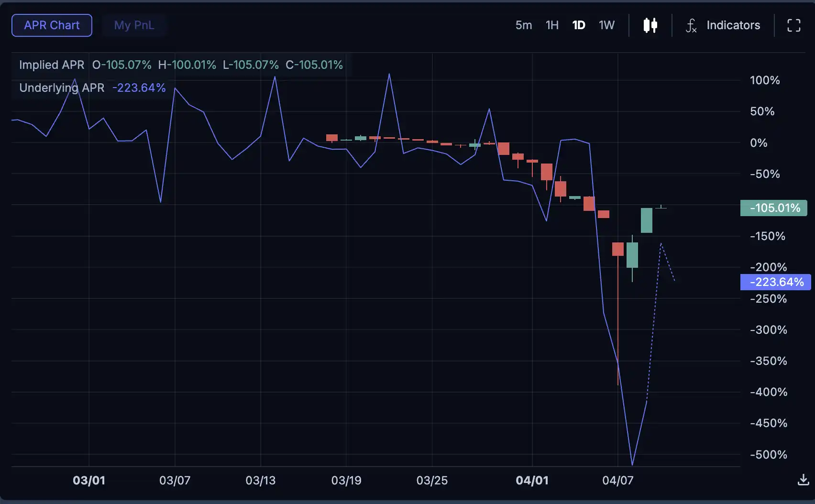This screenshot has height=504, width=815.
Task: Open the My PnL tab
Action: [134, 25]
